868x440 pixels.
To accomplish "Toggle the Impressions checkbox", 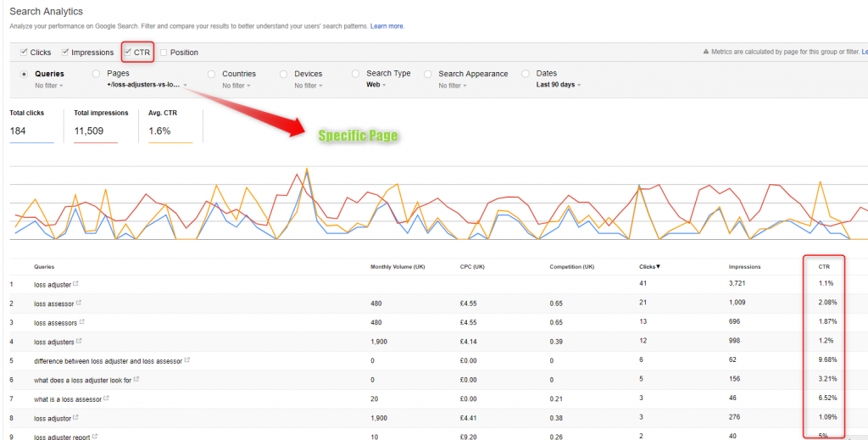I will [65, 52].
